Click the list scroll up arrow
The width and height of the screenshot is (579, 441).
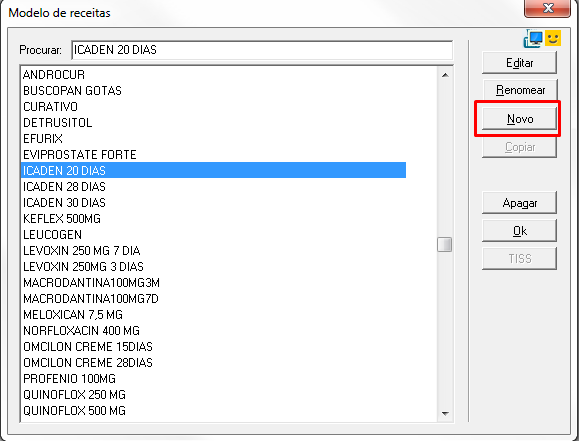pos(445,75)
